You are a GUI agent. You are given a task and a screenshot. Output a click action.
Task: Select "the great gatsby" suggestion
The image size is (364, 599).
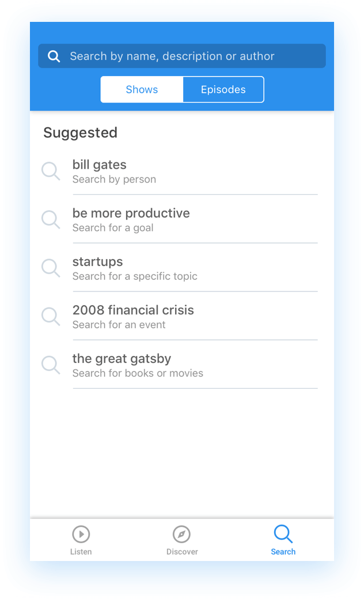click(122, 358)
